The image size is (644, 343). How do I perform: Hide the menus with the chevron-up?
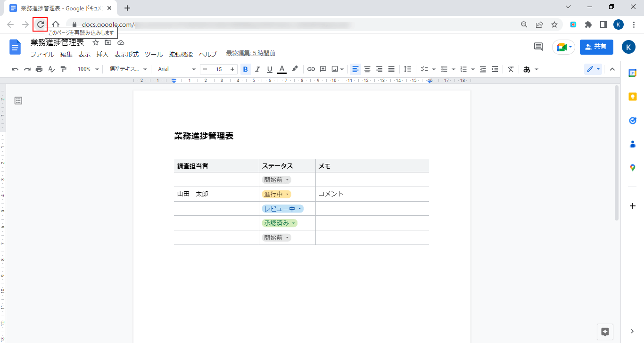click(x=612, y=69)
